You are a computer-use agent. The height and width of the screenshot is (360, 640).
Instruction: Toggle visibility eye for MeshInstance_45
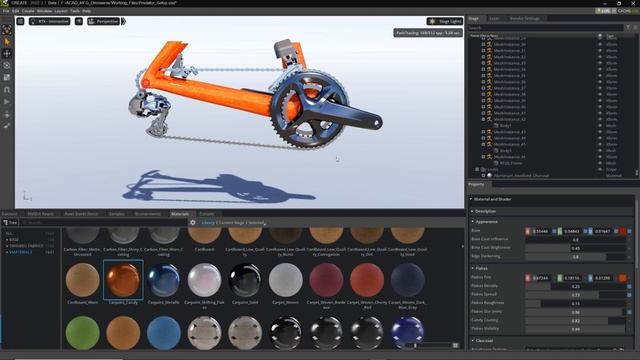click(600, 144)
